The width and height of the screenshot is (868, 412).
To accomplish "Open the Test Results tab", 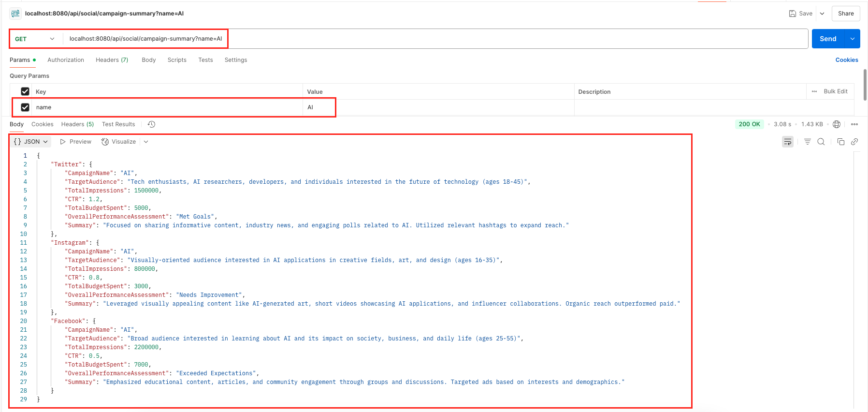I will click(x=118, y=124).
